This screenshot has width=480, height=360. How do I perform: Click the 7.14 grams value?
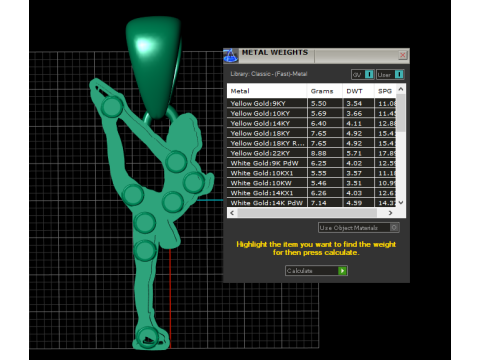(319, 203)
